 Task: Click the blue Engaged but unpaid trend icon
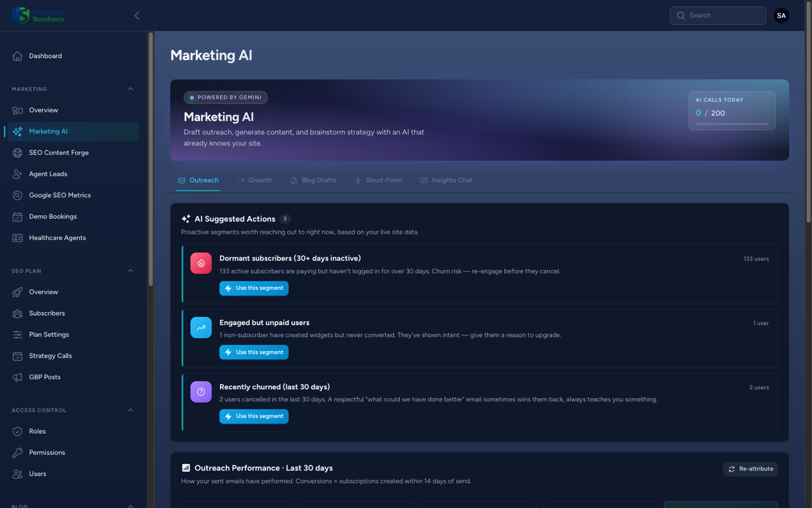click(201, 328)
